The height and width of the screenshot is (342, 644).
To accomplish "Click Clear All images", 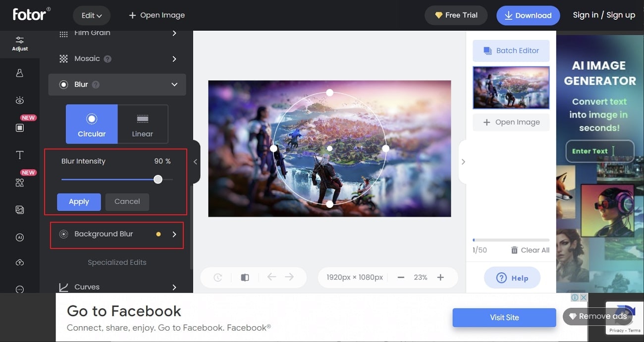I will pos(530,250).
